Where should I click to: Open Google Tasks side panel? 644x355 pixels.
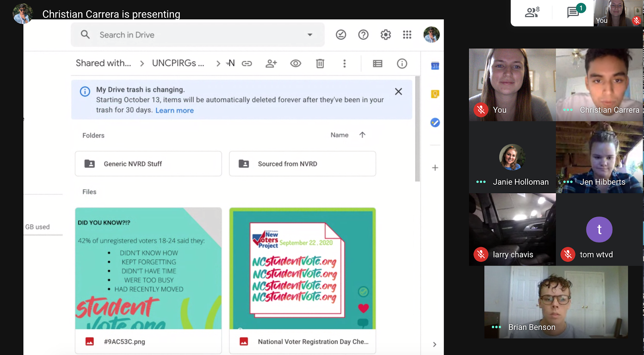[435, 122]
